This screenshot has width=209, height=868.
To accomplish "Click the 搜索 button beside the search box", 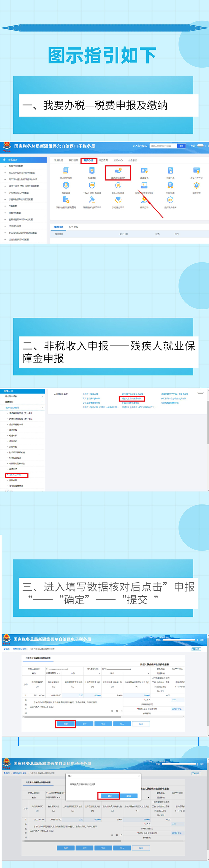I will [x=181, y=146].
